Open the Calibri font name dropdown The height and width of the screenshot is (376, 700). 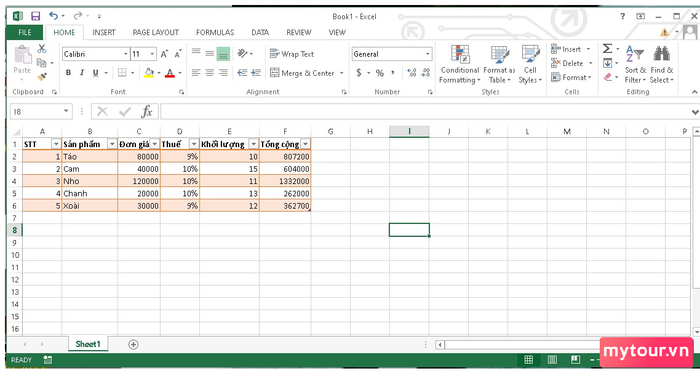pyautogui.click(x=125, y=54)
